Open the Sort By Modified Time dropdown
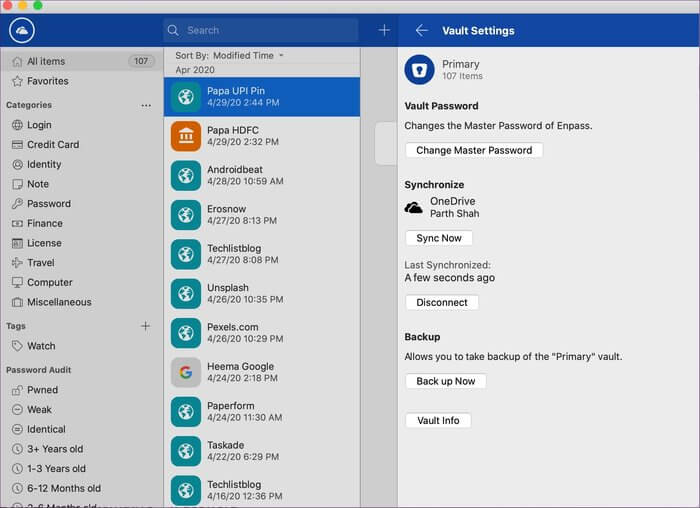 [229, 55]
